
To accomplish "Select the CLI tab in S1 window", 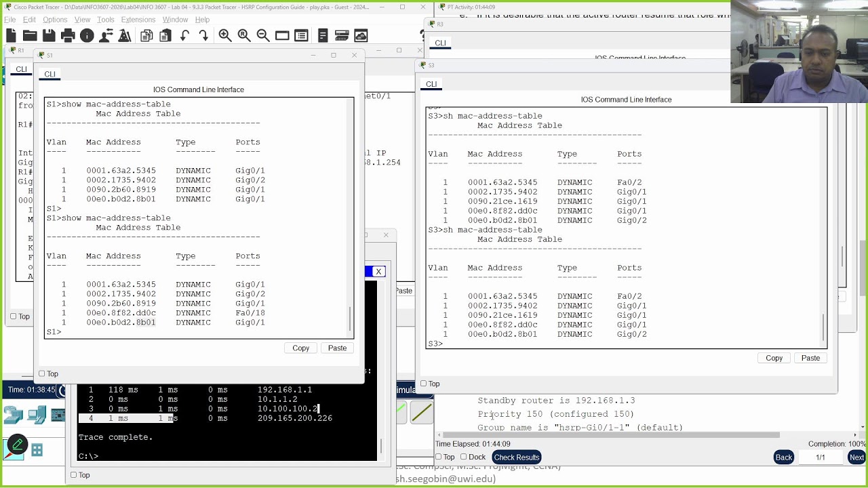I will [50, 74].
